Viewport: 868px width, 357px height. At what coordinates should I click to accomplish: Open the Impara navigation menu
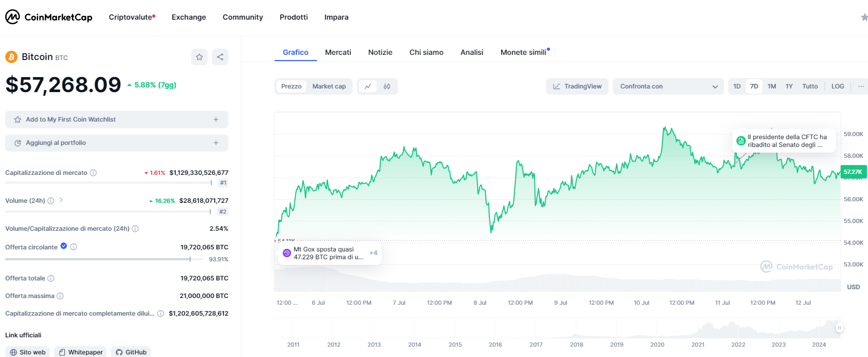click(337, 17)
